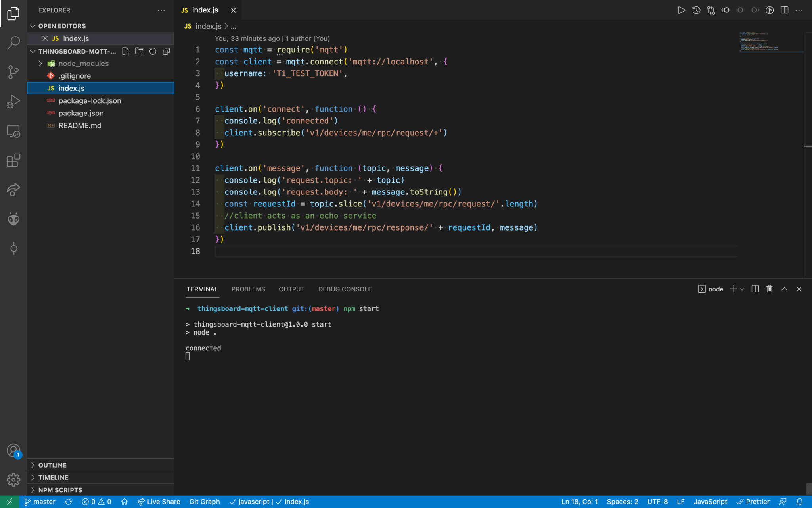Open the Live Share view icon
Screen dimensions: 812x508
(x=13, y=190)
